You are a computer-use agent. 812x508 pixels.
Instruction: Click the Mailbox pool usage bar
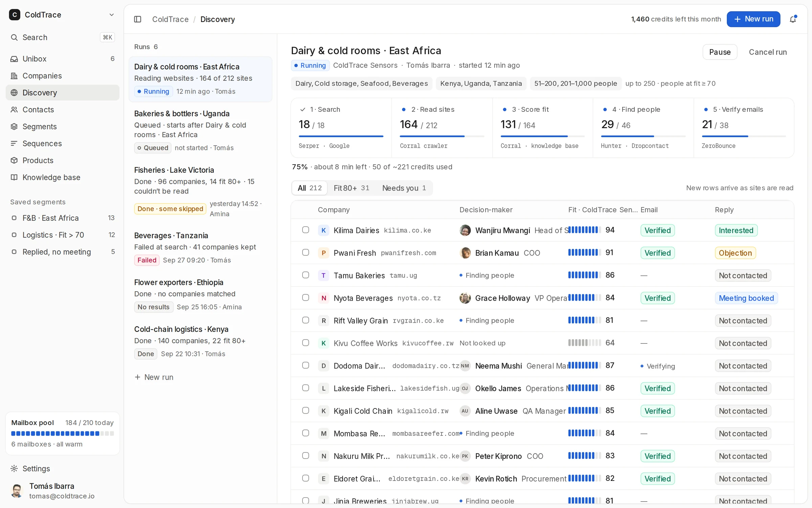click(x=63, y=433)
